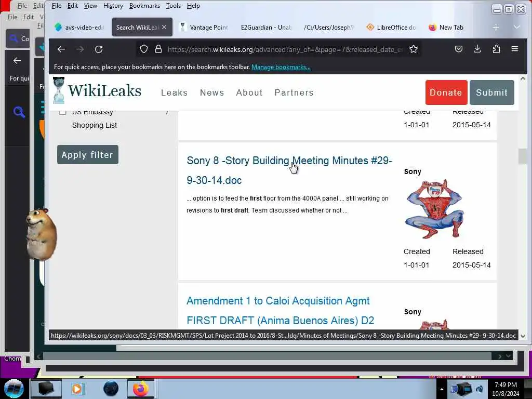The image size is (532, 399).
Task: Toggle the US Embassy Shopping List checkbox
Action: (x=62, y=112)
